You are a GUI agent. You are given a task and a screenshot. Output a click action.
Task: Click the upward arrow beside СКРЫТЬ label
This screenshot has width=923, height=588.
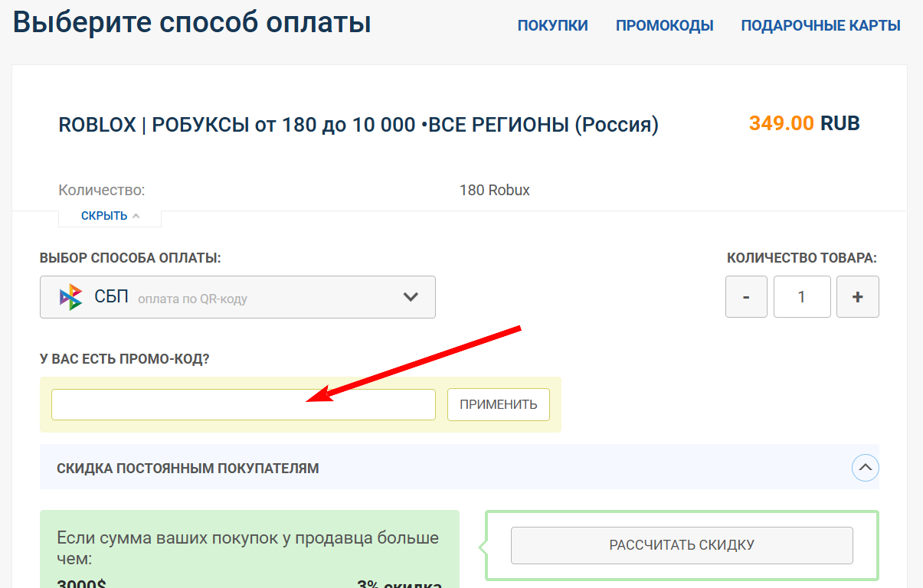135,215
